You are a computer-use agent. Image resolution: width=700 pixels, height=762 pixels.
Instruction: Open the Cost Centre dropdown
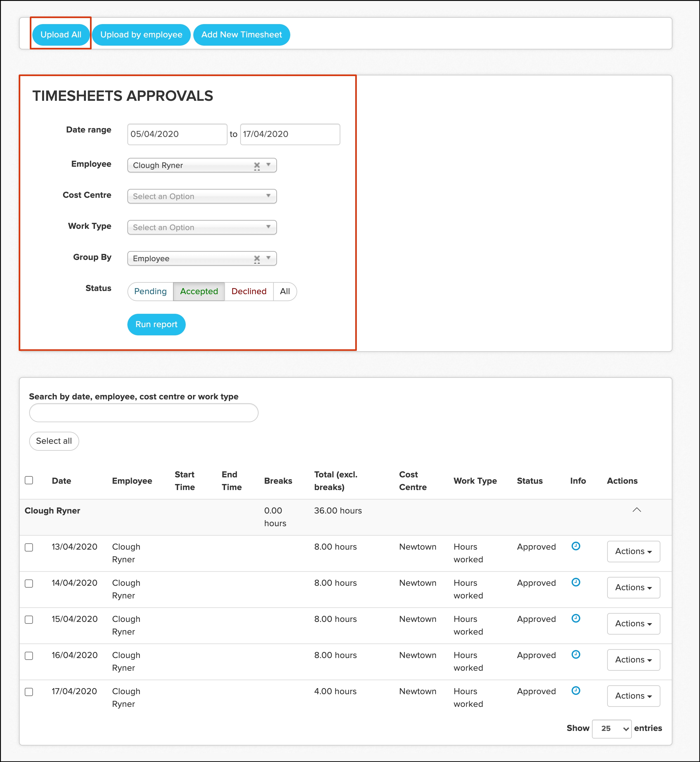click(x=202, y=196)
